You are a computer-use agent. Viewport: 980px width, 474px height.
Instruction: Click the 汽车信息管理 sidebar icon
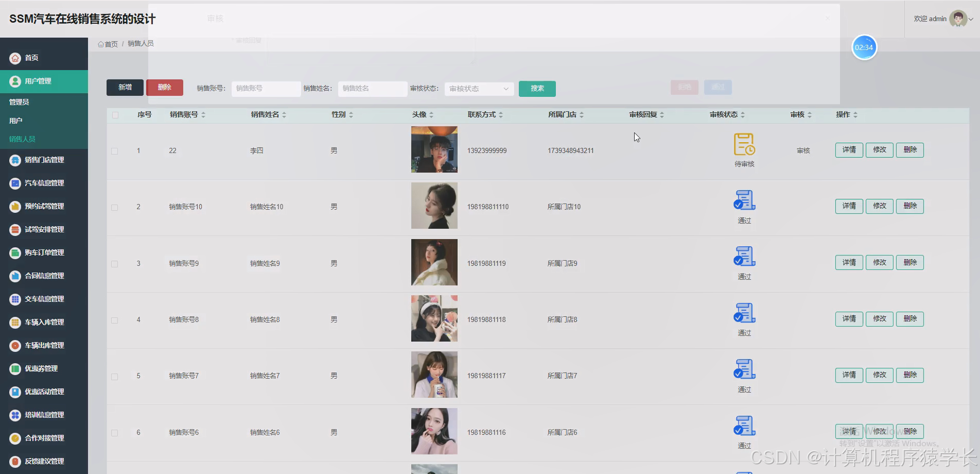click(x=15, y=183)
